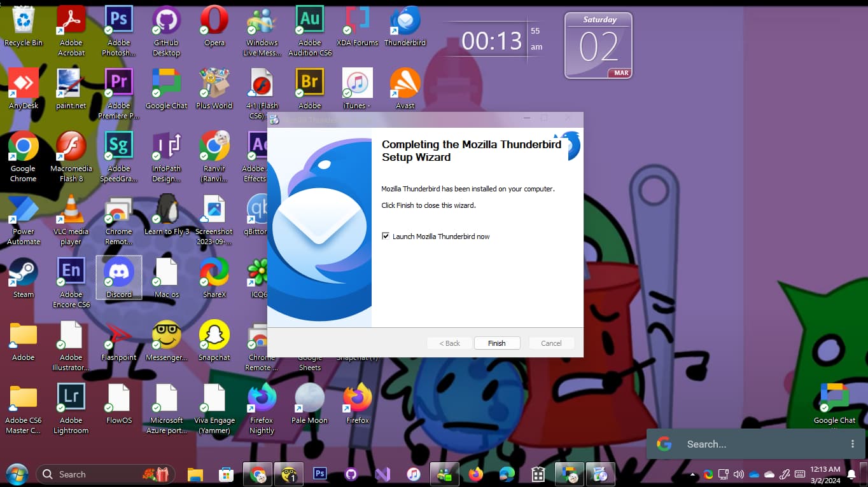Click the Cancel button in wizard
Screen dimensions: 868x487
(x=551, y=343)
